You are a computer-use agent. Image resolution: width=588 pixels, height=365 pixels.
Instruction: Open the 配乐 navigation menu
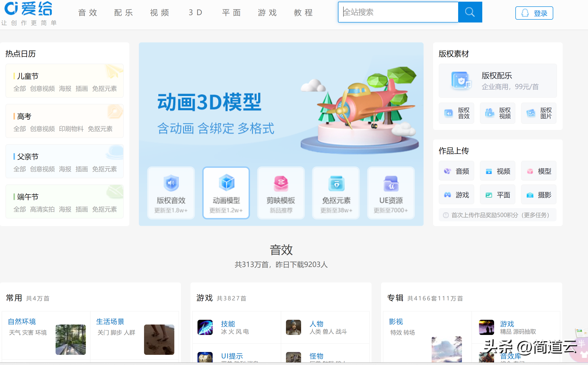[124, 12]
